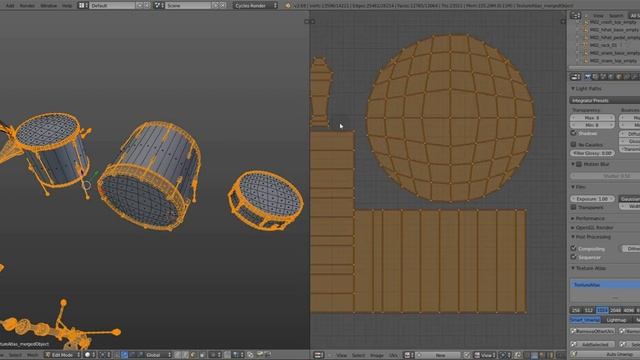The image size is (640, 360).
Task: Expand the OpenGL Render panel
Action: point(573,228)
